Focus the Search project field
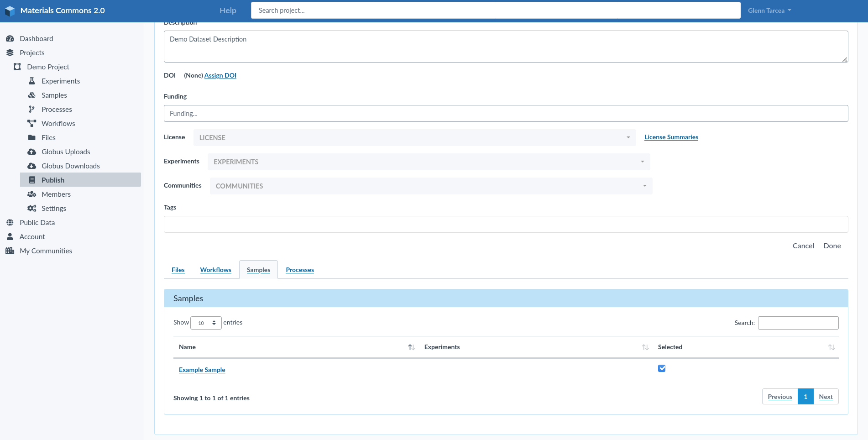The width and height of the screenshot is (868, 440). (496, 10)
